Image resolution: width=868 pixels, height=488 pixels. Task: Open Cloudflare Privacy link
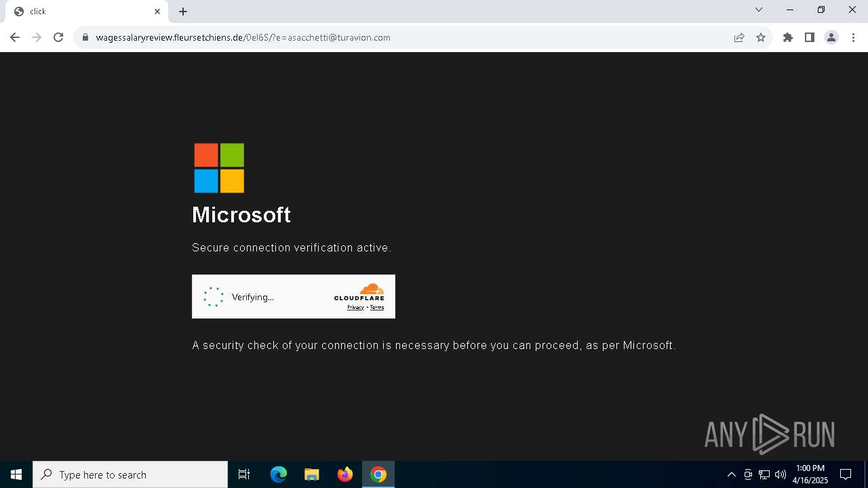pos(355,308)
